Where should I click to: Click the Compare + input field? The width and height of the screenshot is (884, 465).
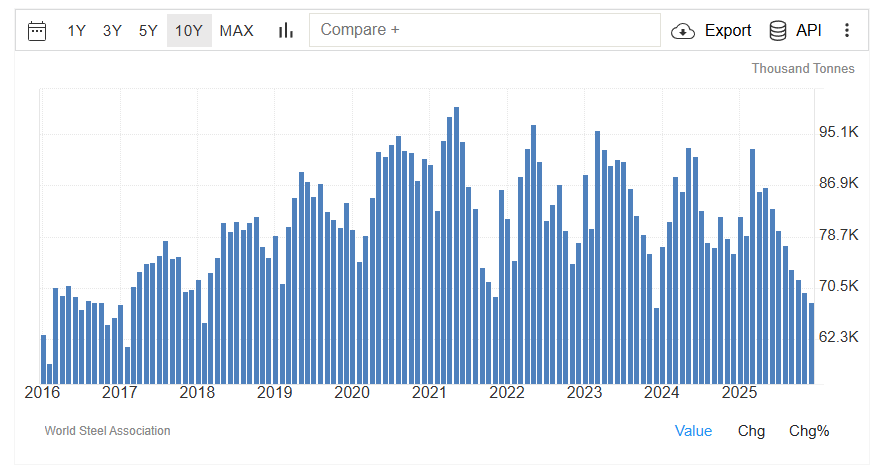click(485, 30)
